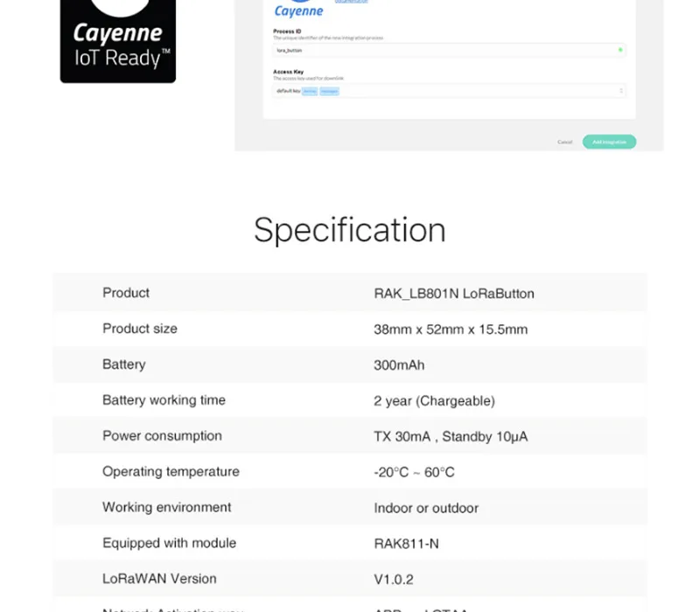
Task: Click the Cancel button
Action: click(564, 142)
